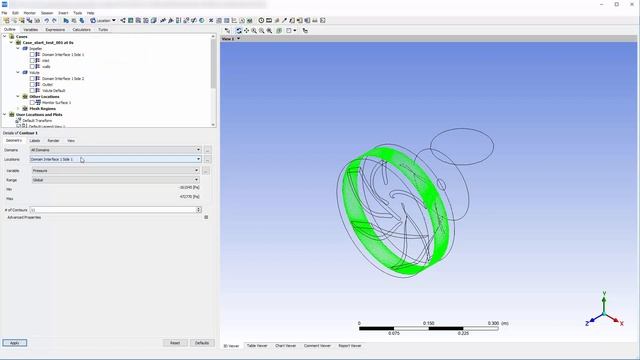Collapse the Other Locations node
Image resolution: width=640 pixels, height=360 pixels.
(x=18, y=96)
